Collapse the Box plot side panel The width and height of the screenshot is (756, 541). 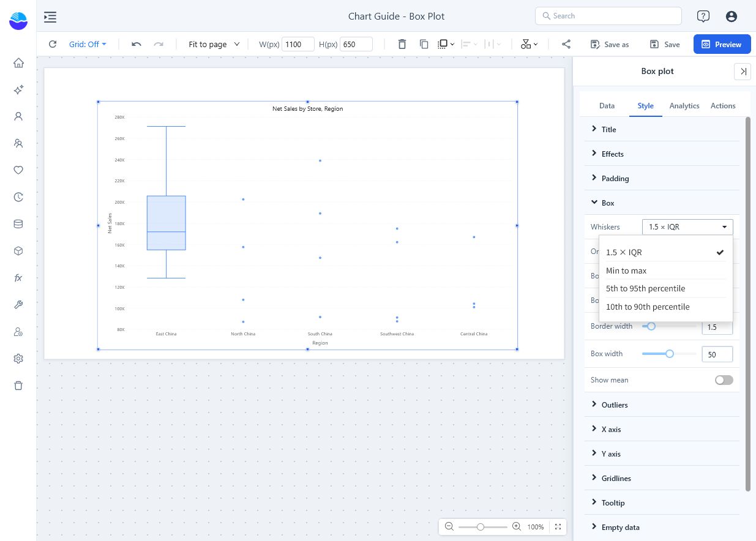pyautogui.click(x=743, y=72)
